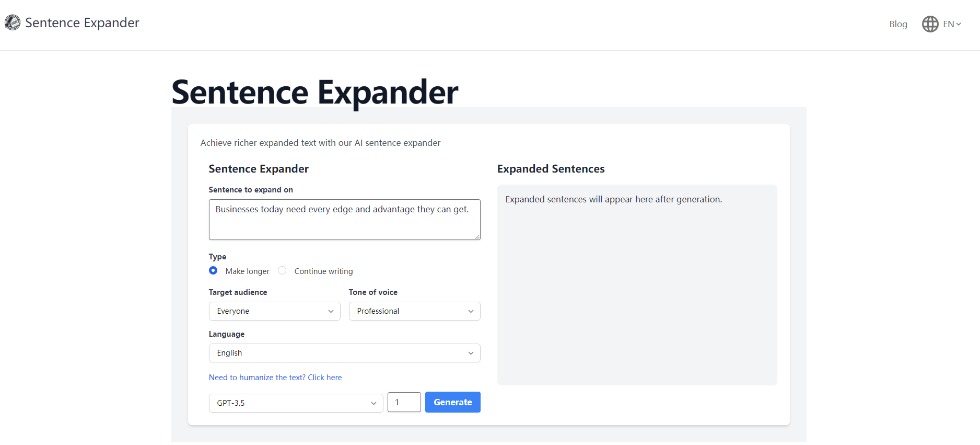Focus the Sentence to expand on textbox
The width and height of the screenshot is (980, 445).
point(344,220)
